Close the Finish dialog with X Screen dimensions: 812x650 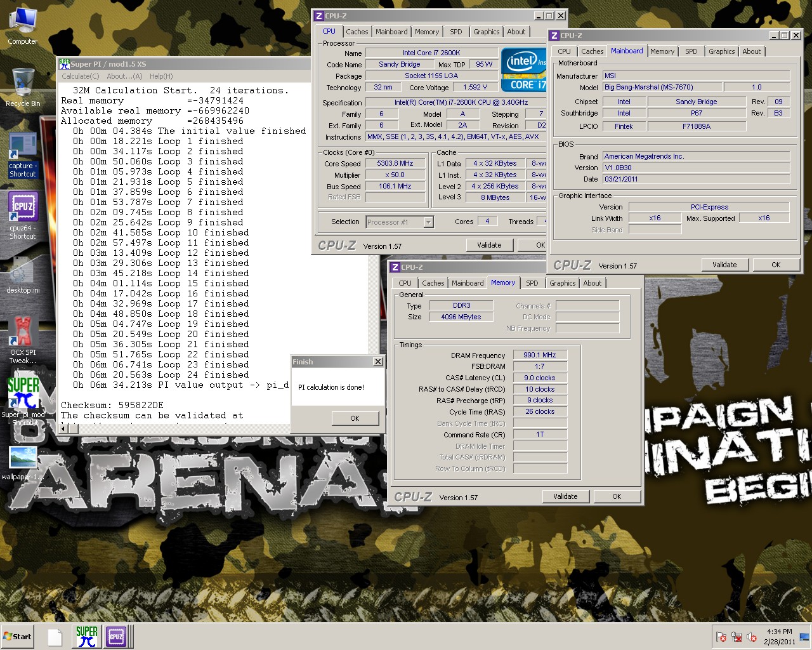378,362
